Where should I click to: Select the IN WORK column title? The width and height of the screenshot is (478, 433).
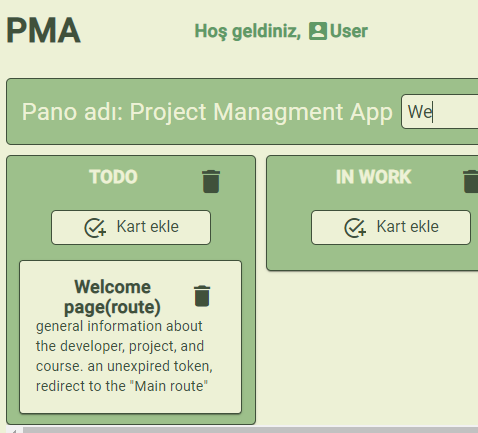click(373, 177)
